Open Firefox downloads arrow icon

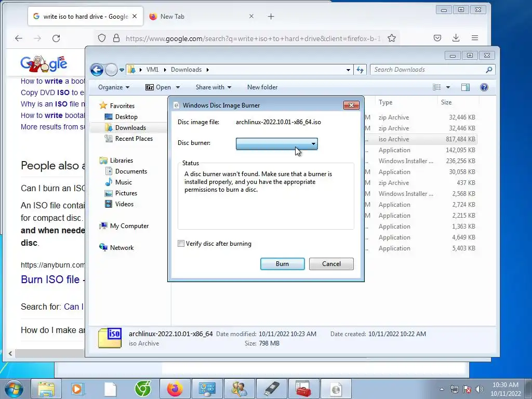[456, 38]
